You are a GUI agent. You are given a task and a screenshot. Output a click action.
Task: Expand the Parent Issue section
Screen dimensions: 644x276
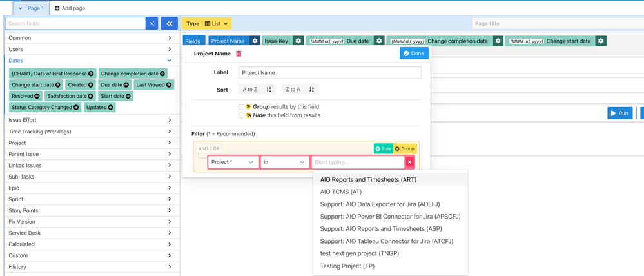(x=92, y=154)
